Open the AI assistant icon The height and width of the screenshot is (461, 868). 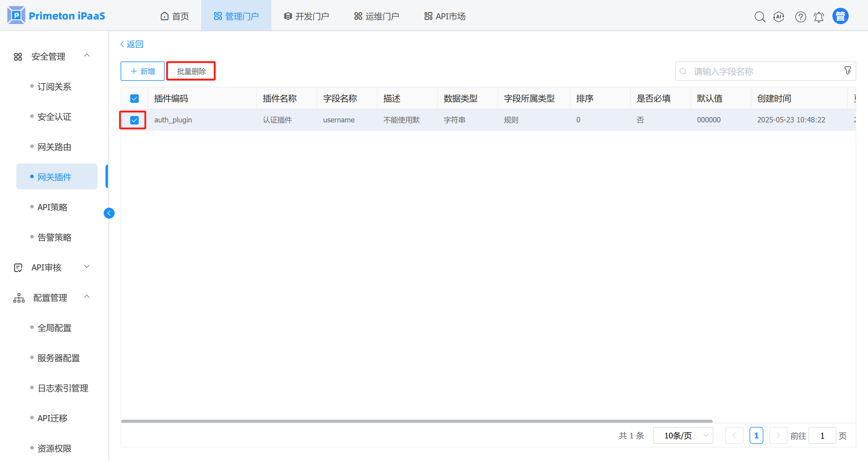pos(779,17)
